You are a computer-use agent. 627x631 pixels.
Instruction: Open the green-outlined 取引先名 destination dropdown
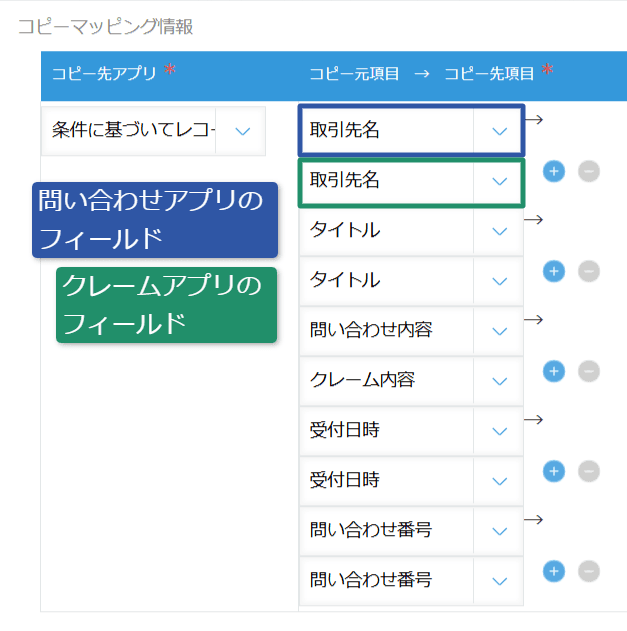click(x=411, y=181)
